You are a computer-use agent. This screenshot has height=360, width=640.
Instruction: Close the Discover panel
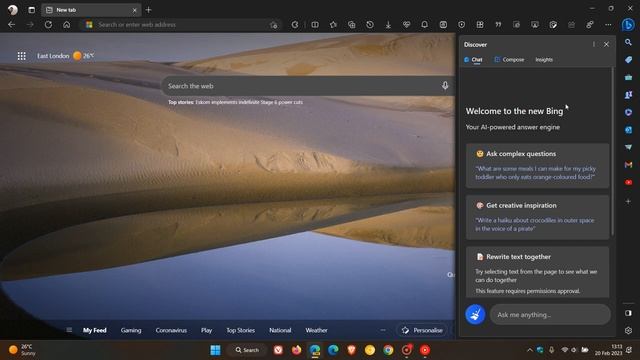pos(606,44)
